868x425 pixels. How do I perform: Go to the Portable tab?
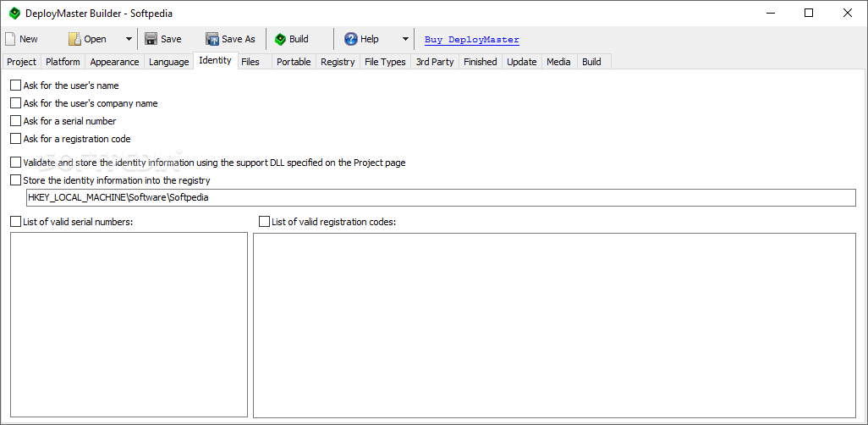pyautogui.click(x=294, y=62)
